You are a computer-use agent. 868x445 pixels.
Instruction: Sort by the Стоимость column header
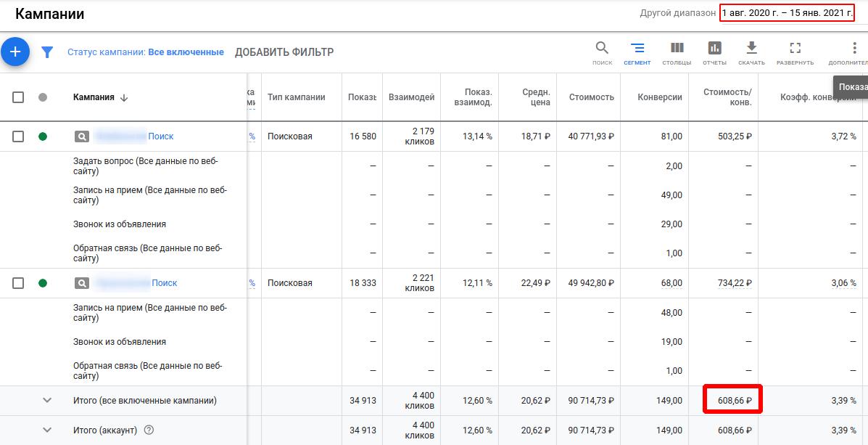click(591, 97)
